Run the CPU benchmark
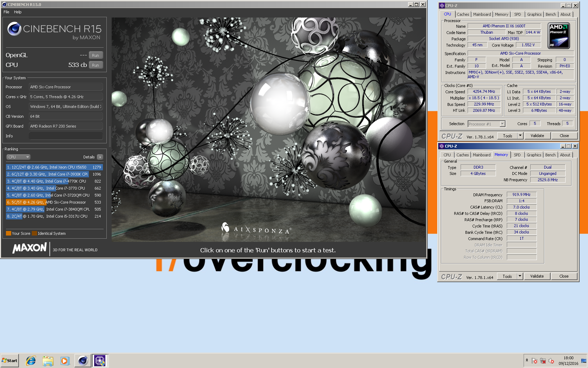 click(96, 65)
